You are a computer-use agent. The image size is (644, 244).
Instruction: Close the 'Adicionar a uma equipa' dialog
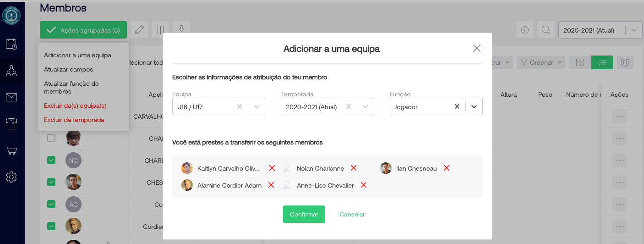477,49
